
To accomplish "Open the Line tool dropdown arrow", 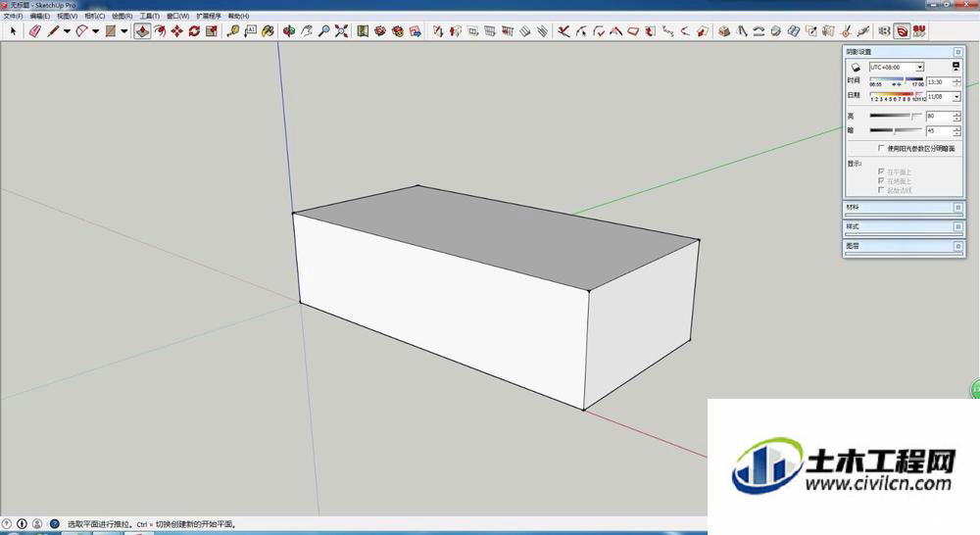I will coord(67,30).
